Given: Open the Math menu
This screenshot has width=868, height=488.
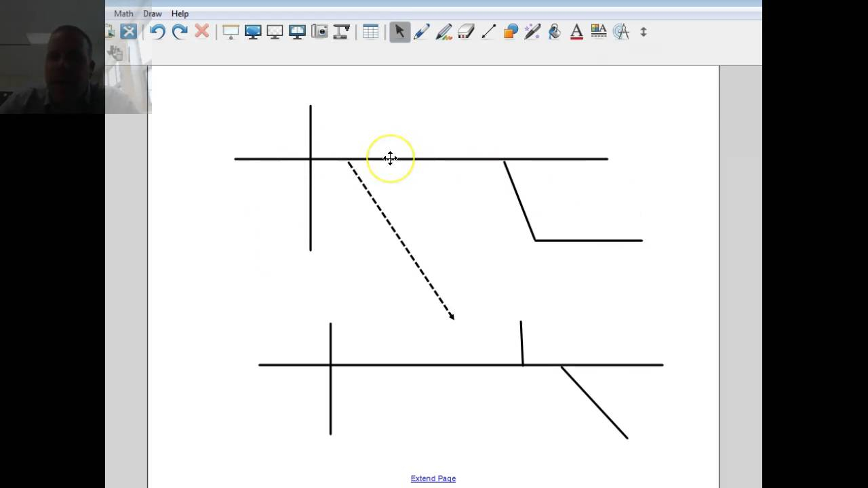Looking at the screenshot, I should 123,14.
